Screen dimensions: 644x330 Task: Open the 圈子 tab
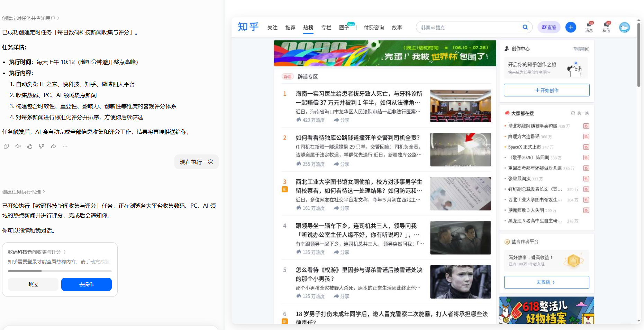click(344, 28)
